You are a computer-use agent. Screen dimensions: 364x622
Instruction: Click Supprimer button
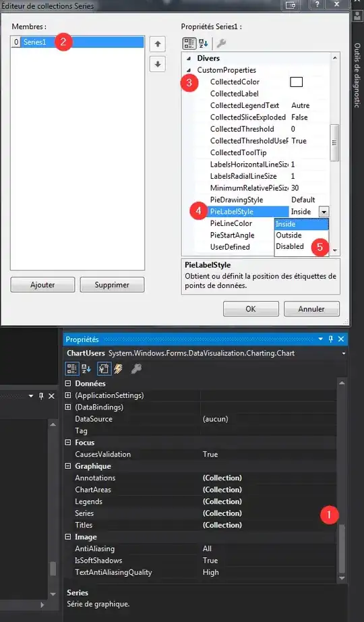(112, 285)
